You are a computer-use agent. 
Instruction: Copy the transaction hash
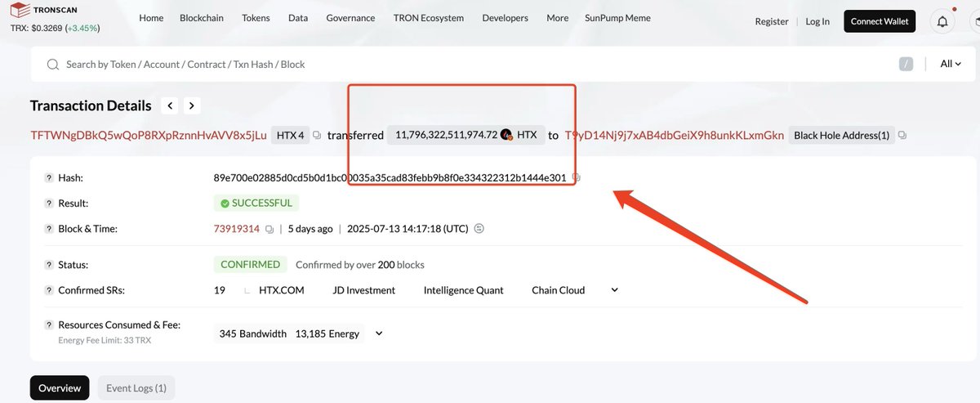[x=576, y=177]
